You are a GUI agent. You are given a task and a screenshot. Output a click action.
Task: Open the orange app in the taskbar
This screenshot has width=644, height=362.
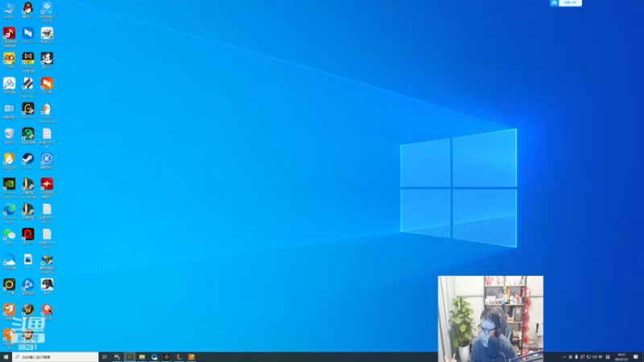[x=192, y=357]
